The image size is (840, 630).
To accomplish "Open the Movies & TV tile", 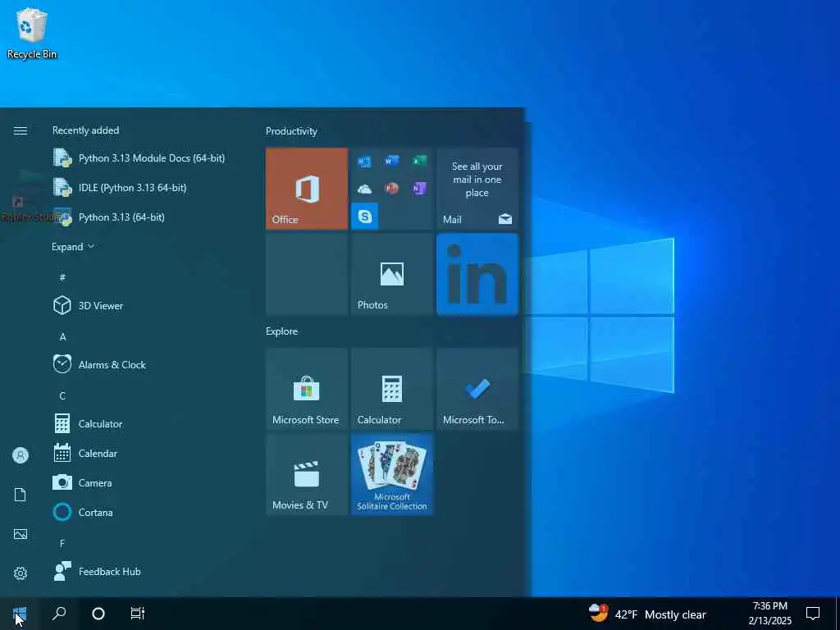I will pos(307,474).
